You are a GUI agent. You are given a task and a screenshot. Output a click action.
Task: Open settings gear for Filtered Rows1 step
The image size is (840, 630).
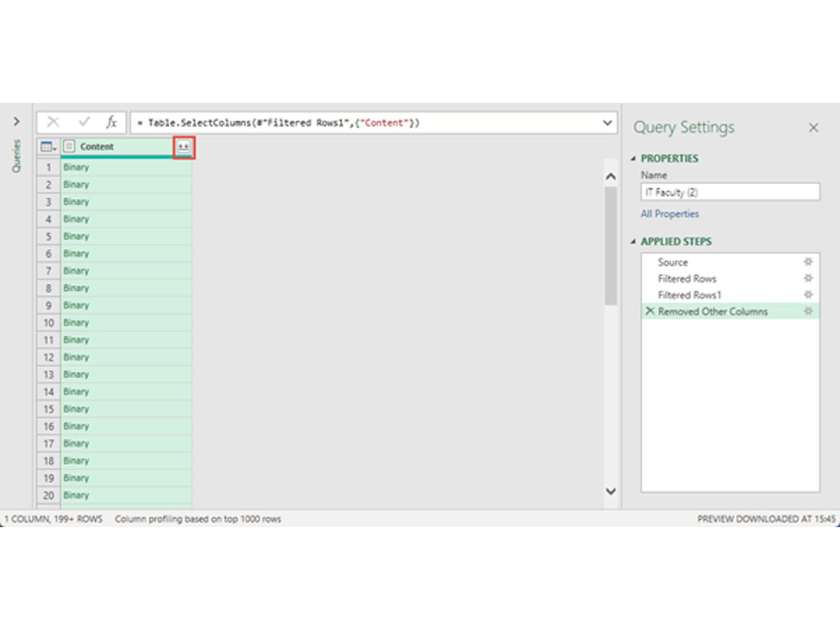[808, 295]
